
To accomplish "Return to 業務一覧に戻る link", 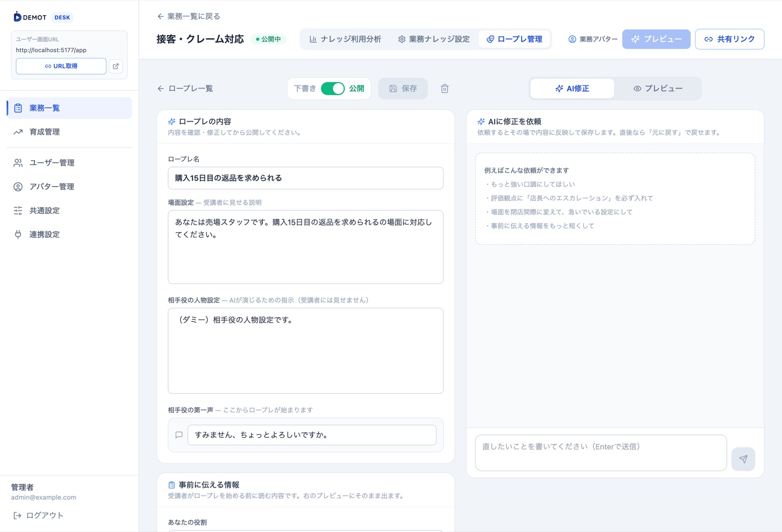I will pyautogui.click(x=188, y=16).
